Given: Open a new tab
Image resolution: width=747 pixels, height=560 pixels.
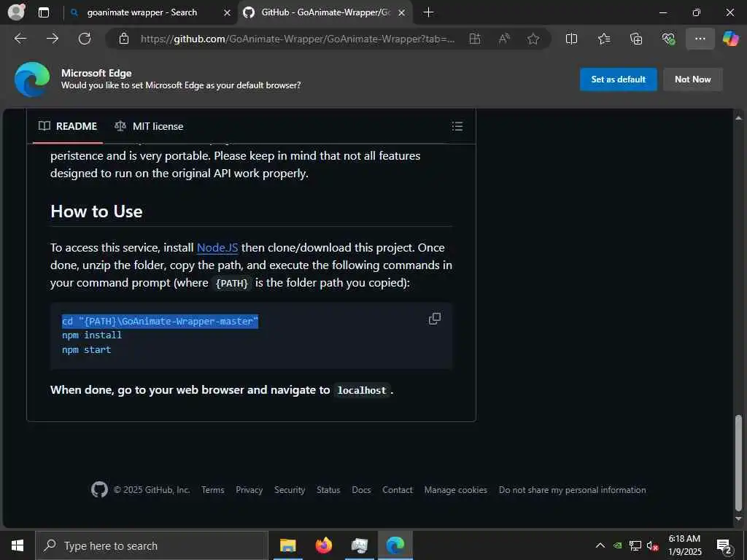Looking at the screenshot, I should point(429,12).
